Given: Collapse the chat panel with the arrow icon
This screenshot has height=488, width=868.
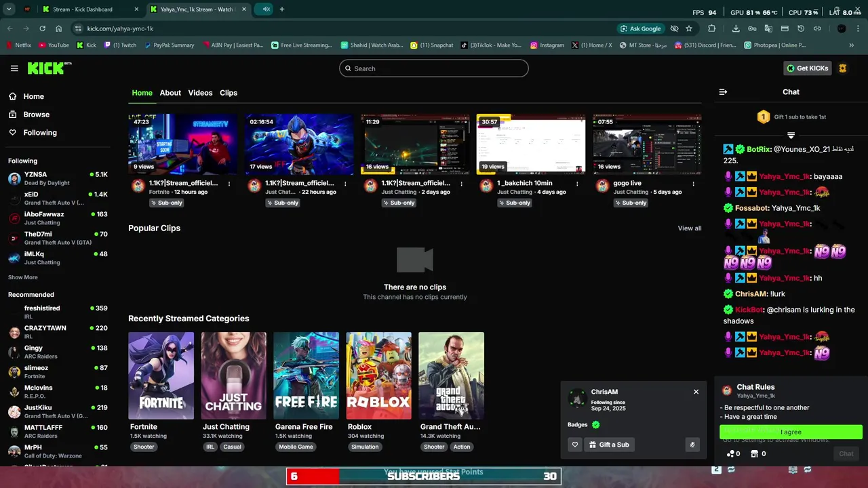Looking at the screenshot, I should point(723,91).
